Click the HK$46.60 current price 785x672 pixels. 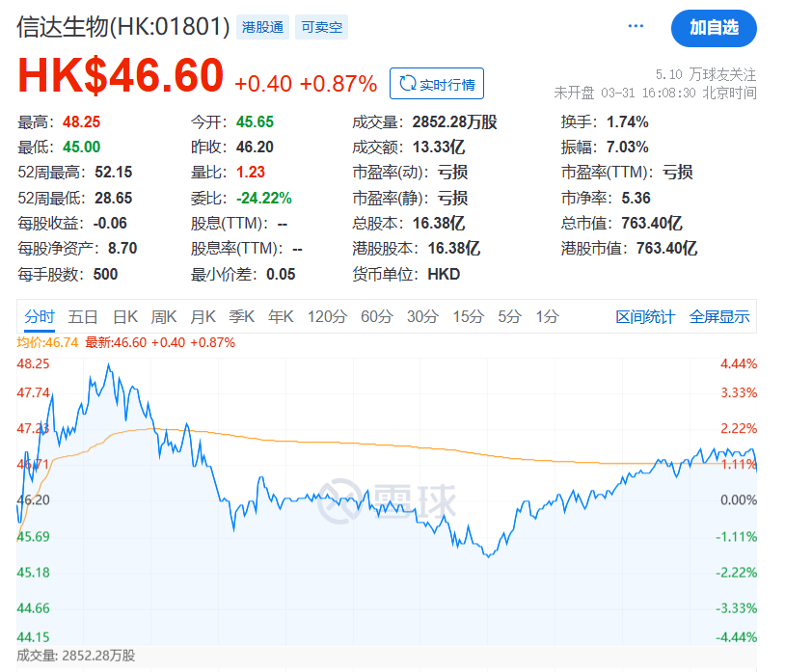click(121, 76)
